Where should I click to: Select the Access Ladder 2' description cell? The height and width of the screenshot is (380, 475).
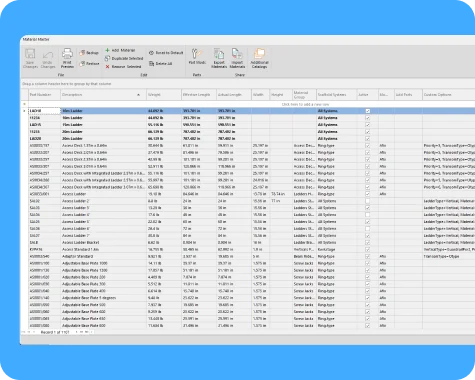click(103, 201)
